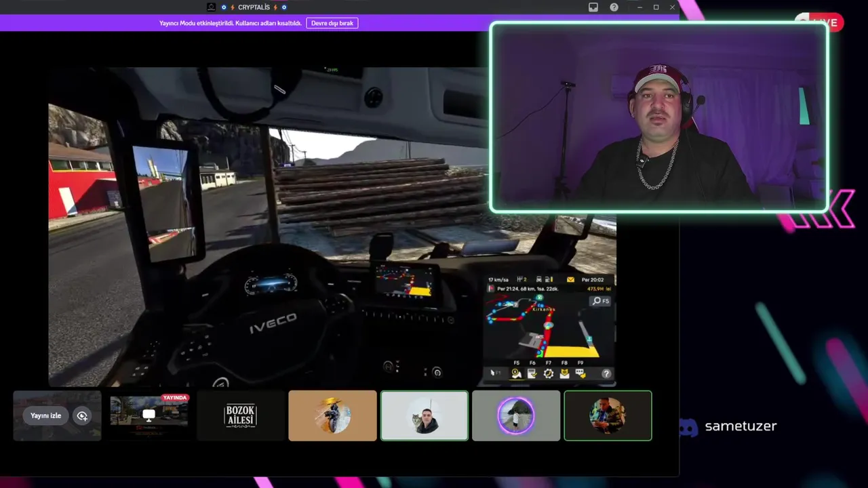
Task: Click 'Yayını izle' to watch stream
Action: click(x=46, y=415)
